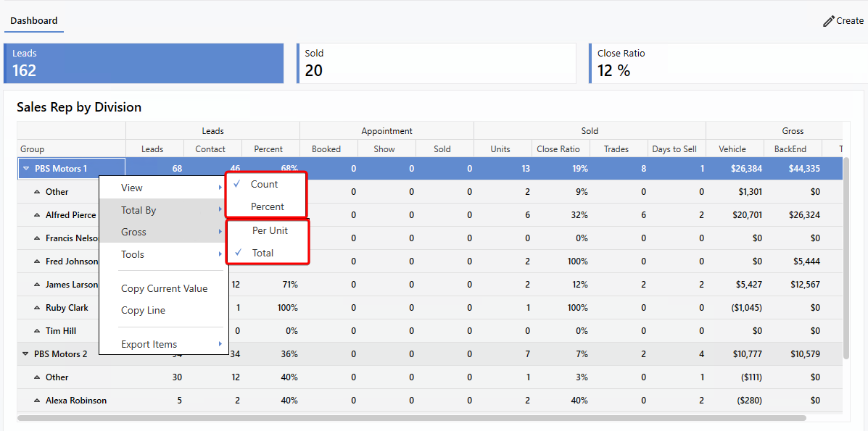Collapse the PBS Motors 2 group
Screen dimensions: 868x431
(26, 354)
